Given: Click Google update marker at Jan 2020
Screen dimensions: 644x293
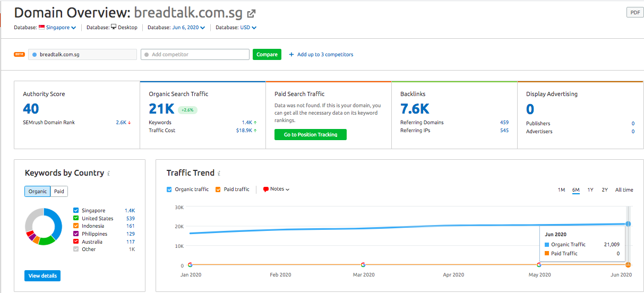Looking at the screenshot, I should (190, 264).
